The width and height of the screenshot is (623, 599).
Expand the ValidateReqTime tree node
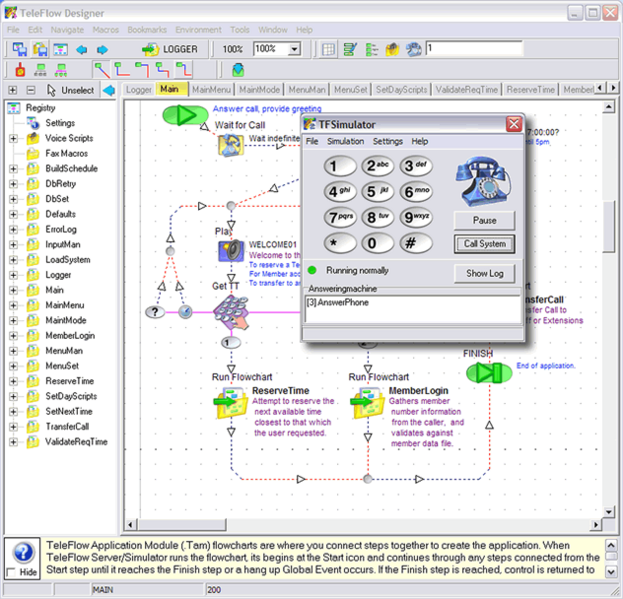point(13,442)
